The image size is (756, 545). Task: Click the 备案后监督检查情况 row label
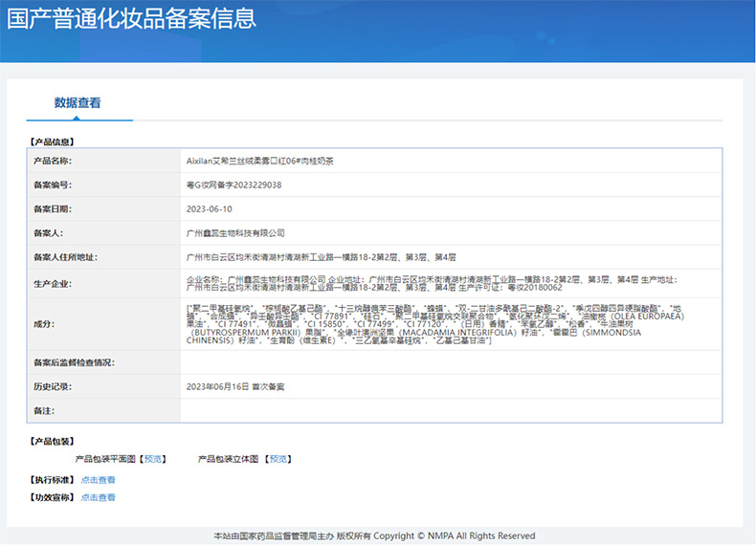75,362
